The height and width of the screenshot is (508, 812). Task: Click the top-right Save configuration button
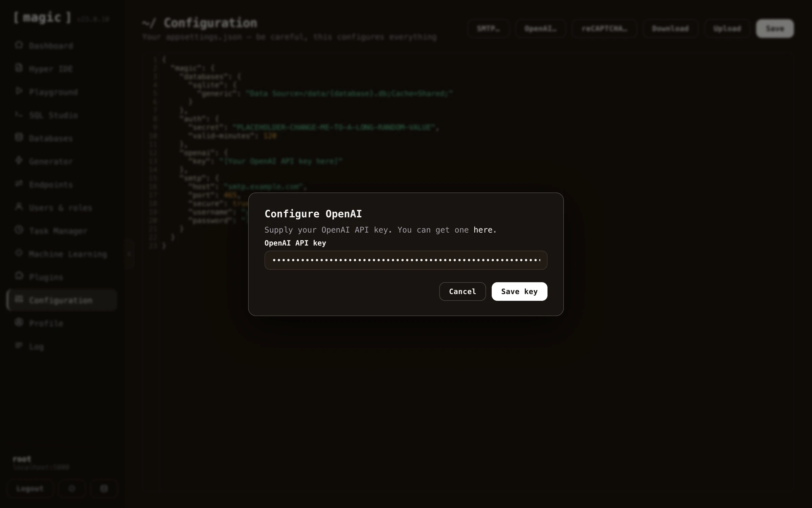point(775,28)
